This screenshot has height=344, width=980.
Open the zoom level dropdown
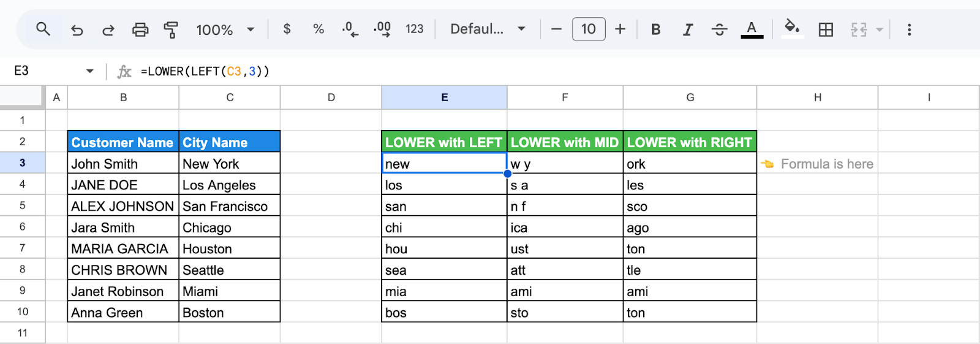pos(225,29)
